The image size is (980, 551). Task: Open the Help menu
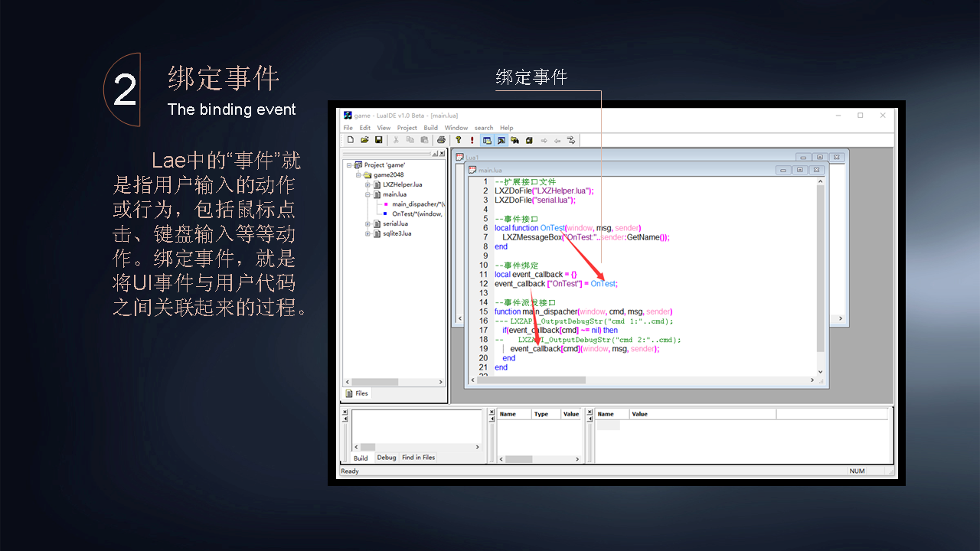coord(507,128)
